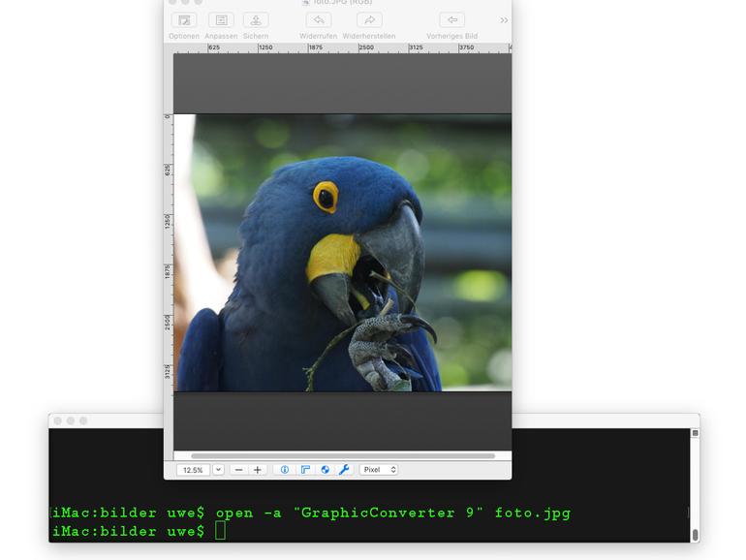Redo with the Widerherstellen arrow icon
This screenshot has height=560, width=746.
(369, 20)
